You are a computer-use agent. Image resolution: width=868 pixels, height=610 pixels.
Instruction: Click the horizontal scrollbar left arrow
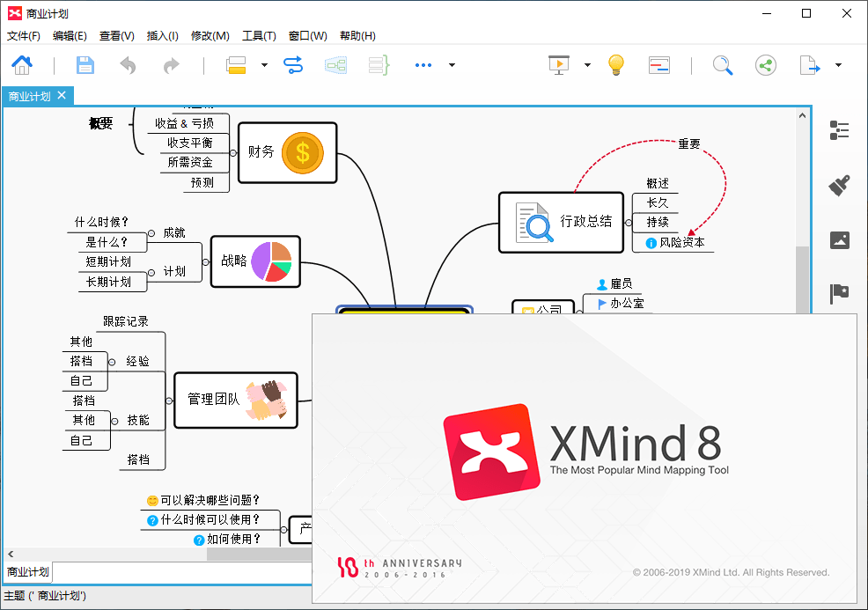pos(11,554)
